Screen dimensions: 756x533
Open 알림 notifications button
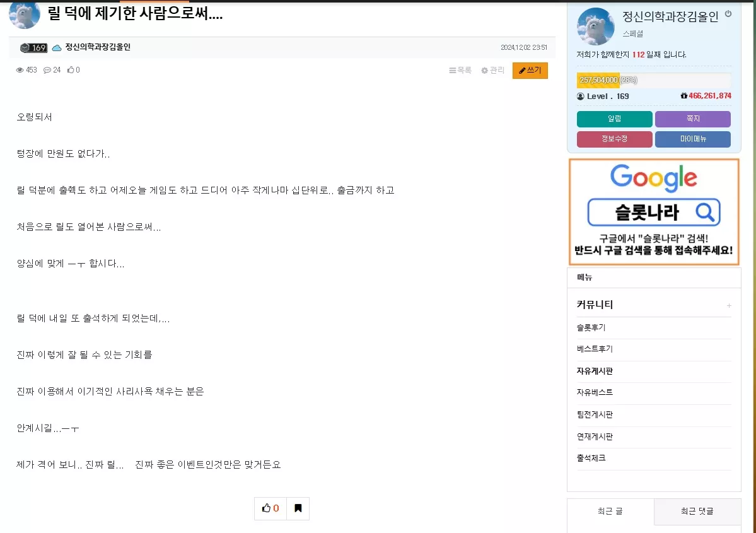[x=614, y=119]
